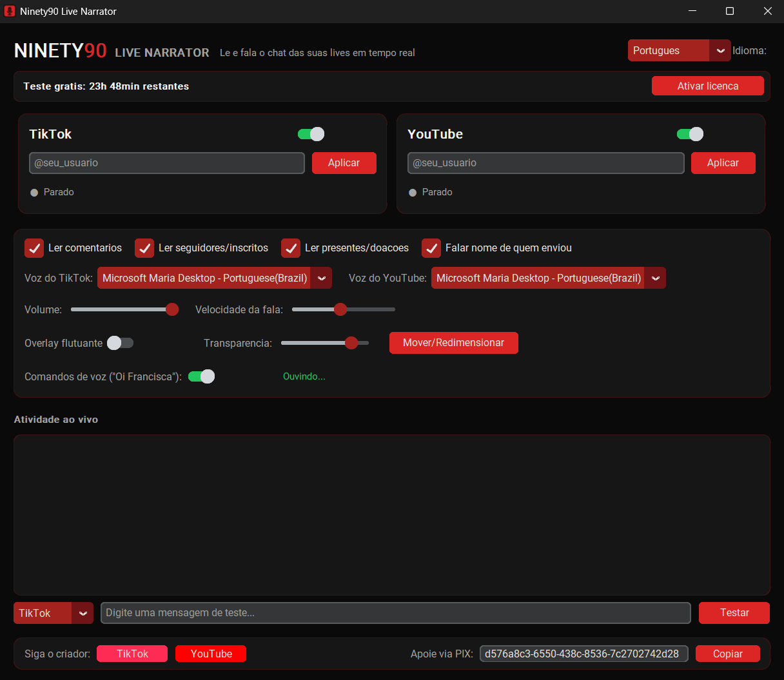Open the TikTok platform dropdown beside test message
The image size is (784, 680).
coord(54,613)
